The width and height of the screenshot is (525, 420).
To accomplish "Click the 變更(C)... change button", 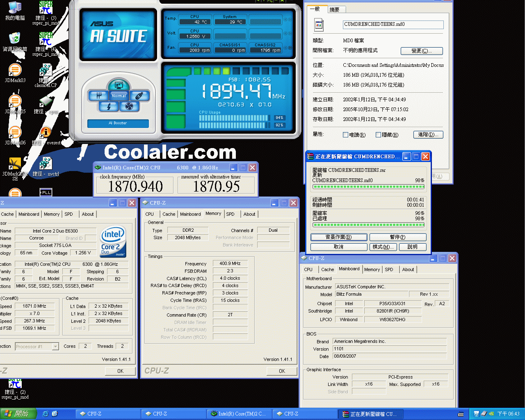I will 422,51.
